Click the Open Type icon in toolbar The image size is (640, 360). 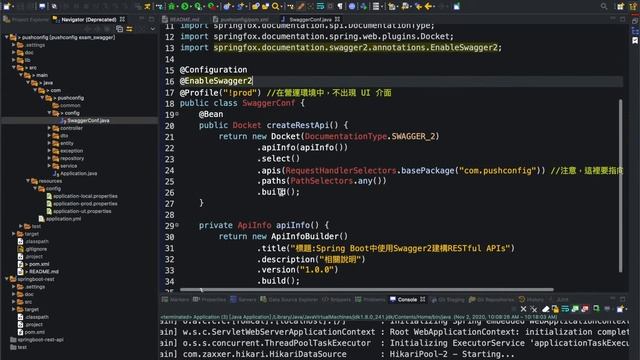pyautogui.click(x=256, y=6)
